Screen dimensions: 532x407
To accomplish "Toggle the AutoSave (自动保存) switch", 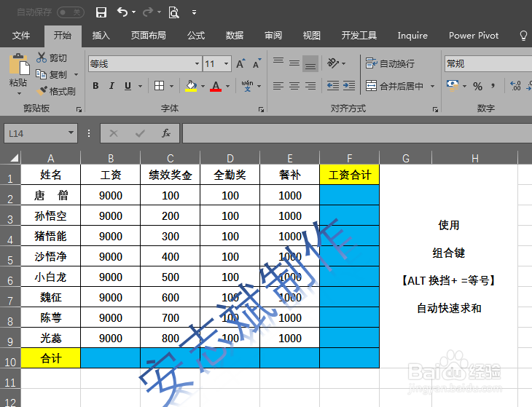I will pyautogui.click(x=71, y=12).
